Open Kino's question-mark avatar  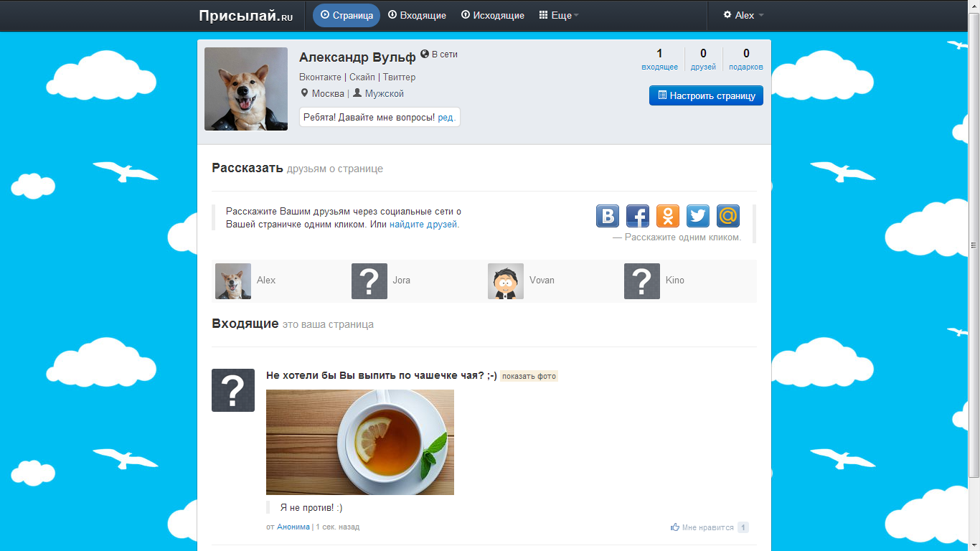(x=642, y=281)
